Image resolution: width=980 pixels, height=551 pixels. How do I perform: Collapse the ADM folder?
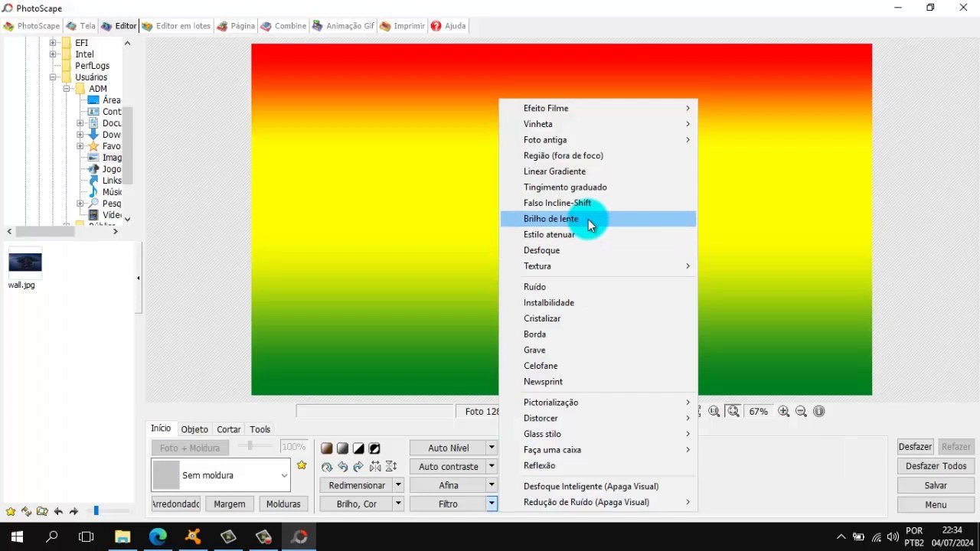pyautogui.click(x=67, y=89)
